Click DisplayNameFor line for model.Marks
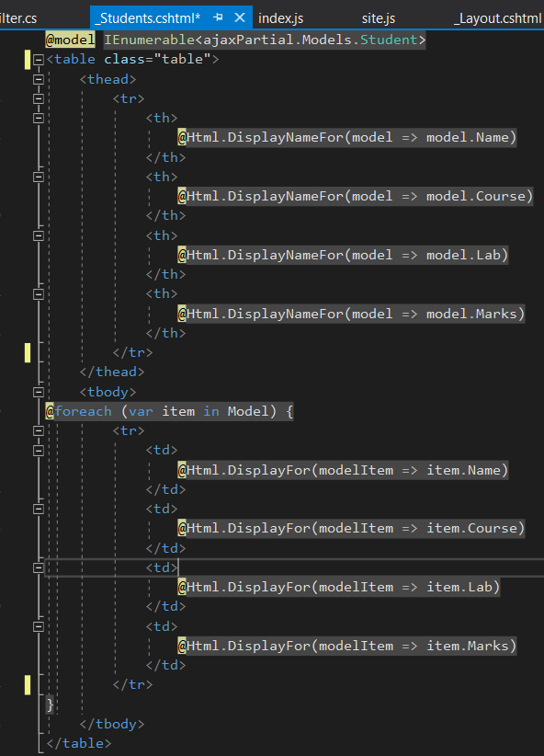Screen dimensions: 544x756 pyautogui.click(x=351, y=314)
